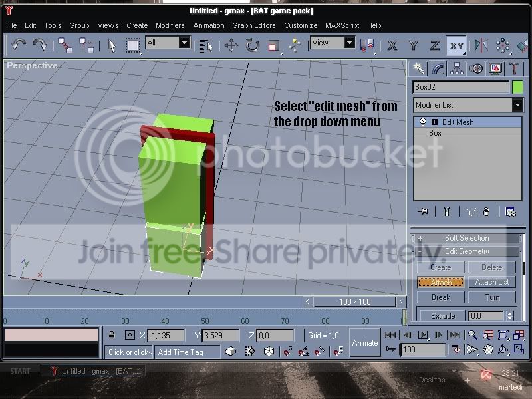Click the Array tool icon
This screenshot has height=399, width=532.
pos(503,45)
